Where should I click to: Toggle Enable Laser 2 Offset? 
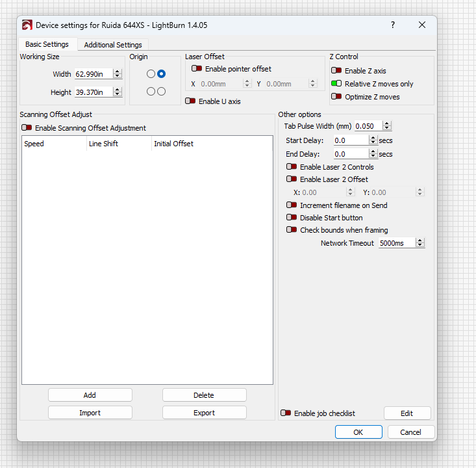coord(292,179)
